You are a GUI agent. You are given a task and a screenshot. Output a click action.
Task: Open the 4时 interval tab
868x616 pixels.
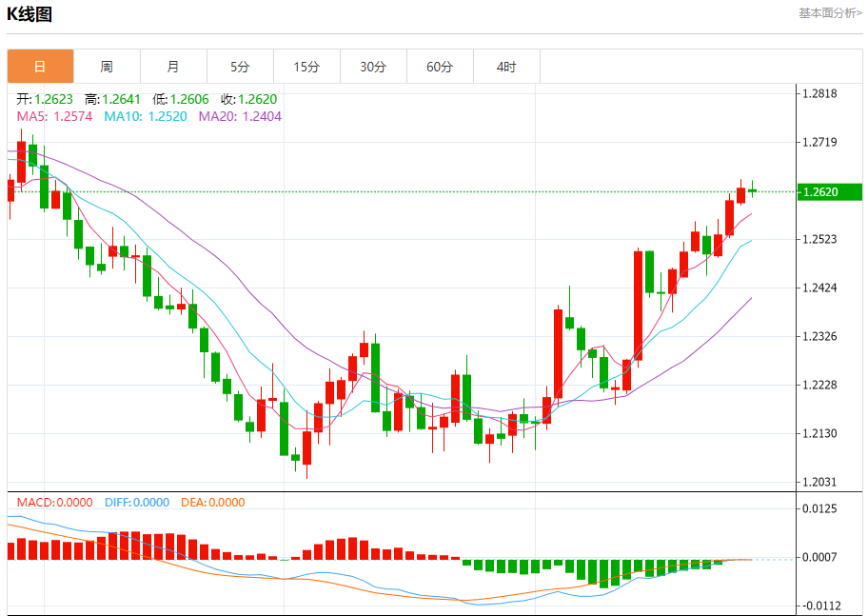pos(506,67)
